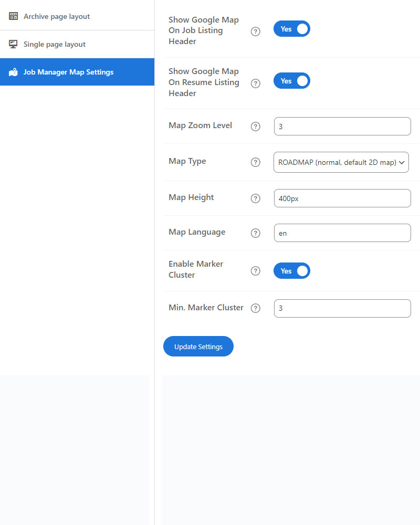Click the Archive page layout grid icon

point(14,16)
